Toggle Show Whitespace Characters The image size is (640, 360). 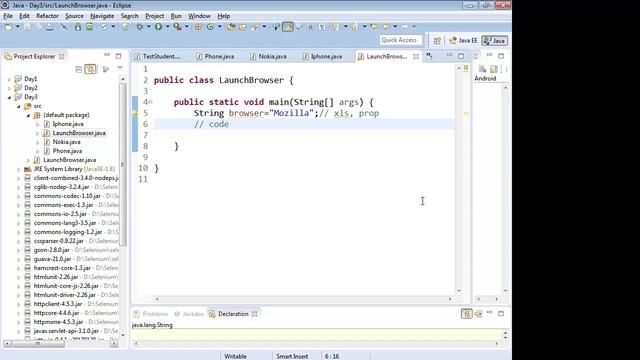(x=322, y=27)
